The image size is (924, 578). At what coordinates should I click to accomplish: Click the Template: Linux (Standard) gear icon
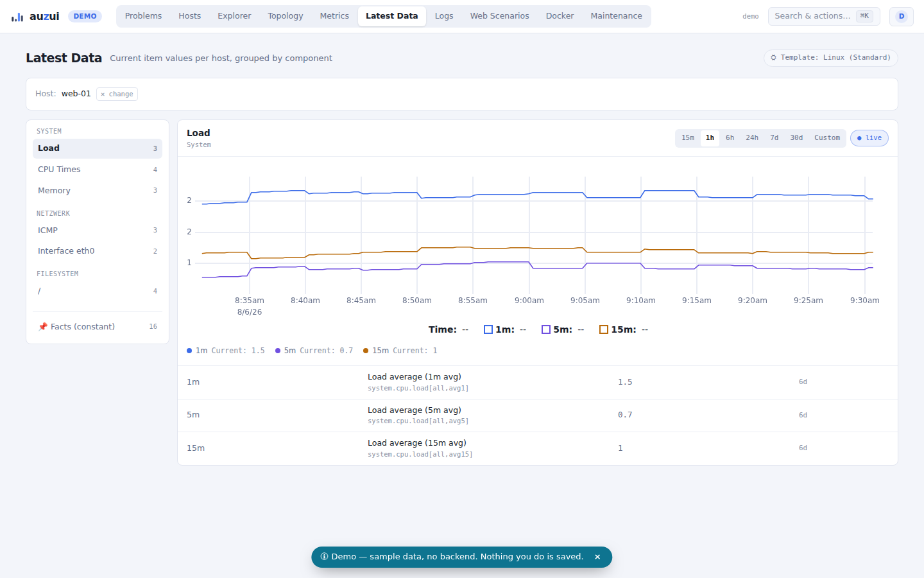click(x=773, y=58)
